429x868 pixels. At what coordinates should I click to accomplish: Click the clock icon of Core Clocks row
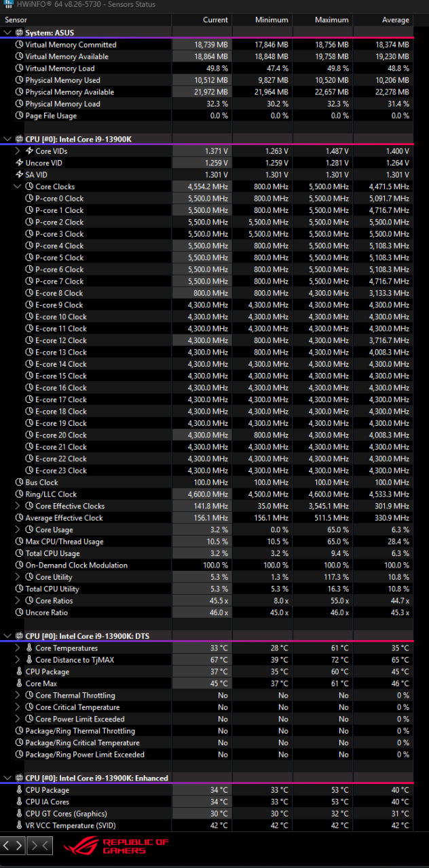coord(29,186)
